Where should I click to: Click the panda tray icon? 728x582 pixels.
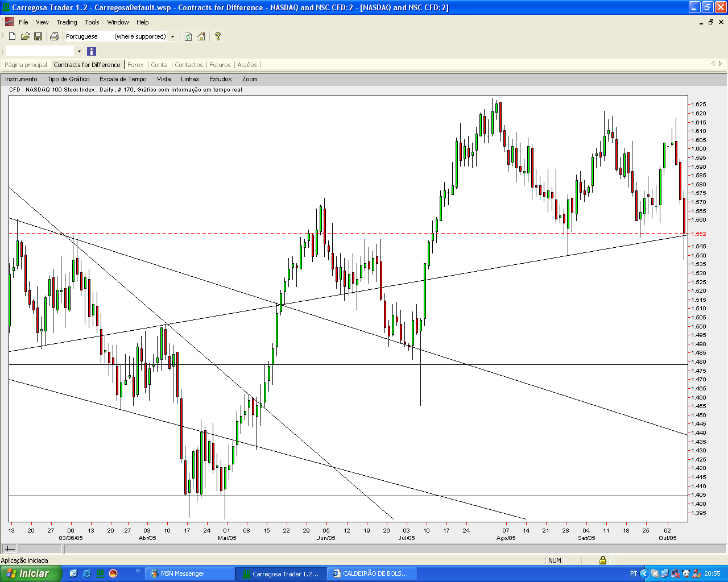coord(686,573)
